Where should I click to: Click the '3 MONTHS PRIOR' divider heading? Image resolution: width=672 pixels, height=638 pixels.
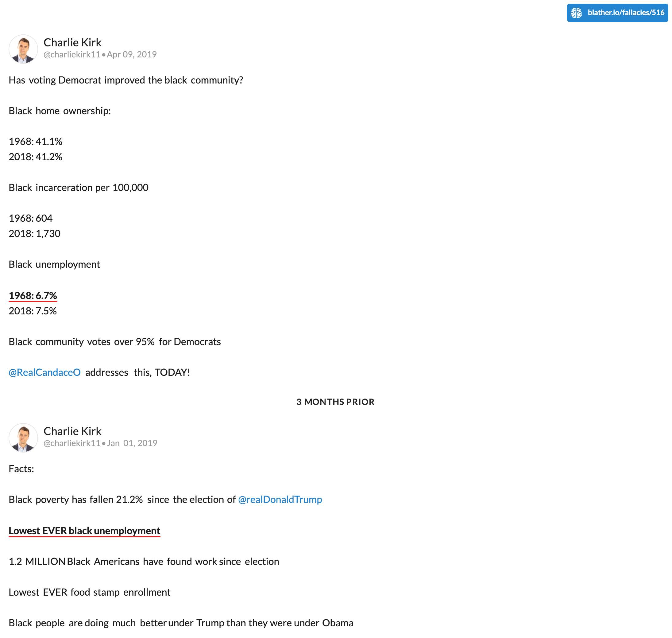tap(335, 402)
